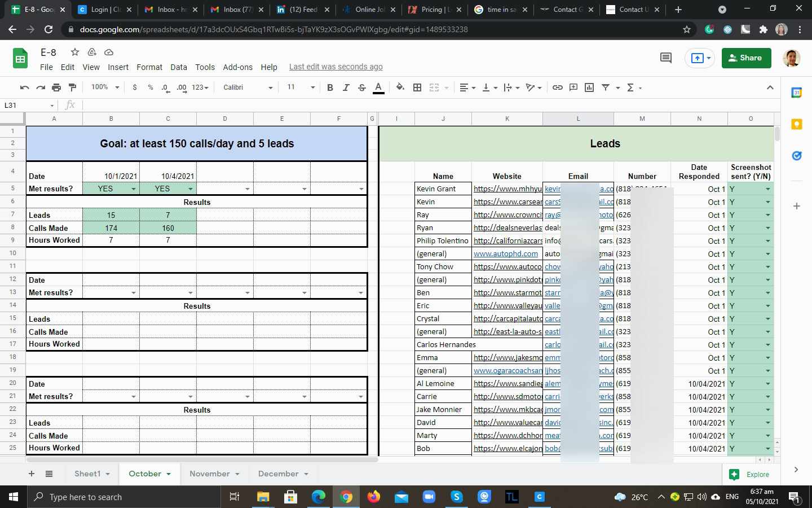812x508 pixels.
Task: Reload the page in Chrome
Action: point(48,29)
